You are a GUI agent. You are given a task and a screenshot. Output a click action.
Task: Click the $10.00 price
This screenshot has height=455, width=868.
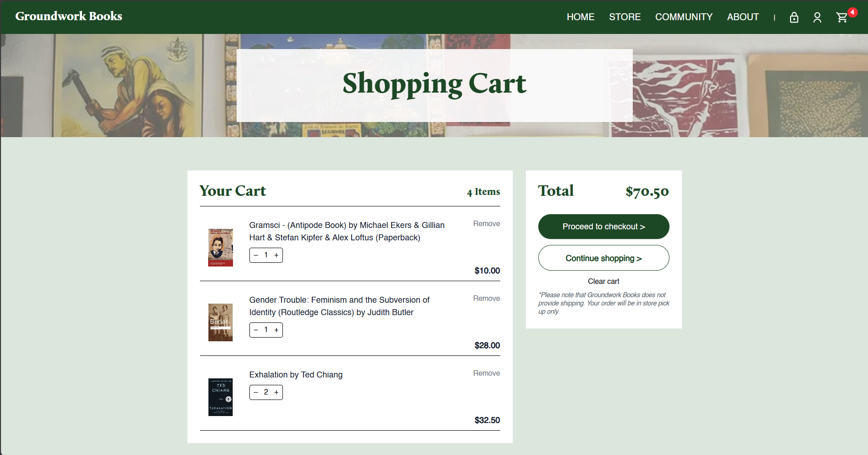tap(487, 271)
